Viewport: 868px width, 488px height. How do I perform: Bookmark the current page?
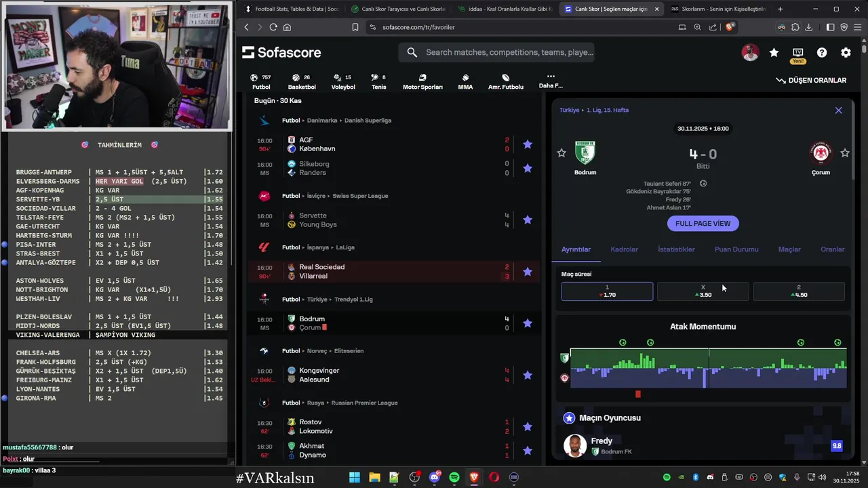pos(355,27)
